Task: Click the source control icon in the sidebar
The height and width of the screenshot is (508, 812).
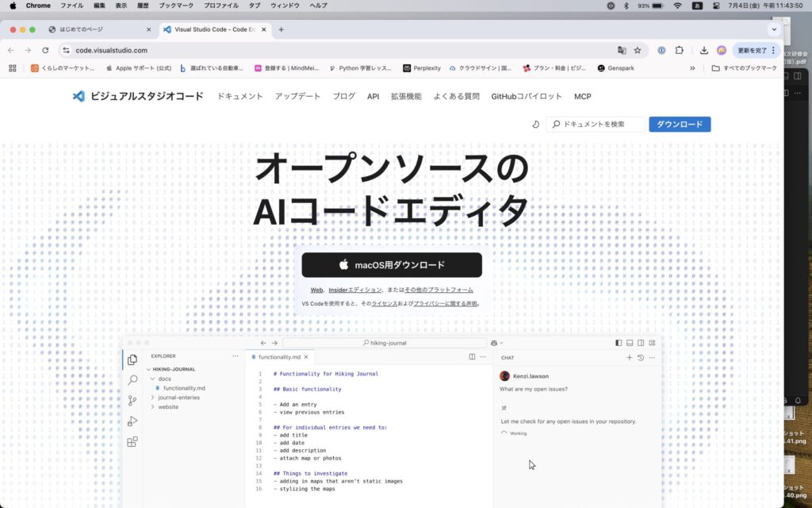Action: (x=132, y=401)
